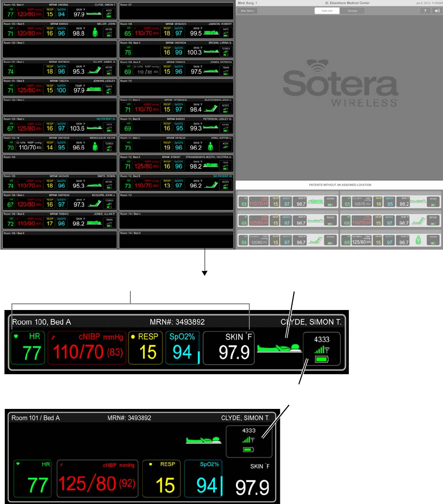Click Med. Surg. 1 unit label
443x504 pixels.
coord(247,3)
